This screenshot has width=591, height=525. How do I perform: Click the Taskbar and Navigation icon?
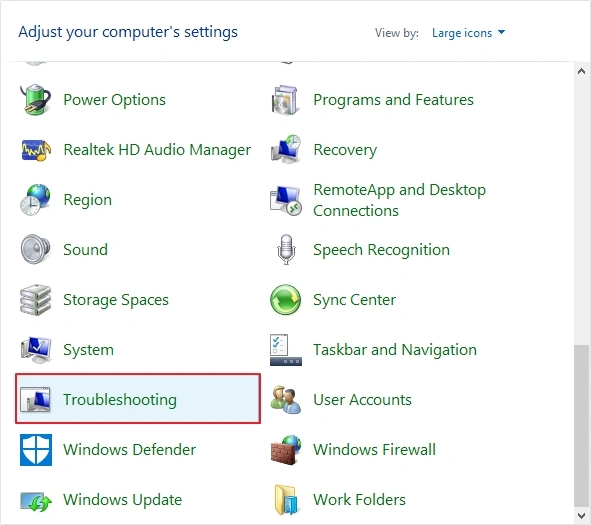(x=286, y=350)
